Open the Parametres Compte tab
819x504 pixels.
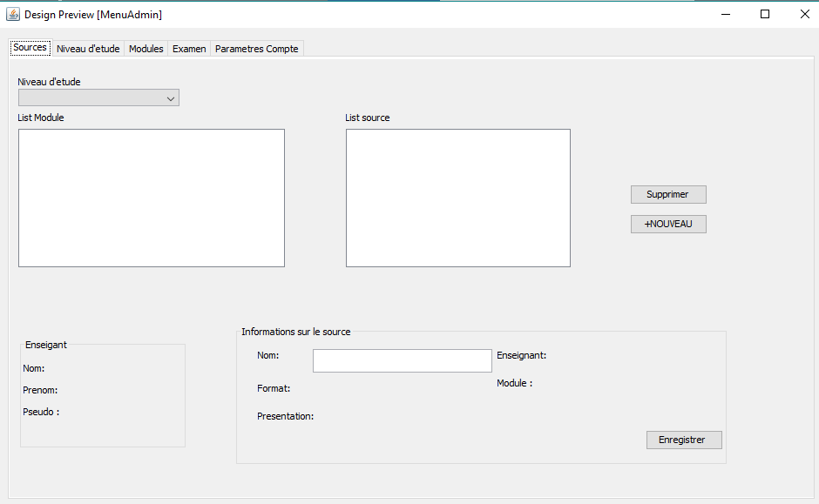tap(256, 49)
